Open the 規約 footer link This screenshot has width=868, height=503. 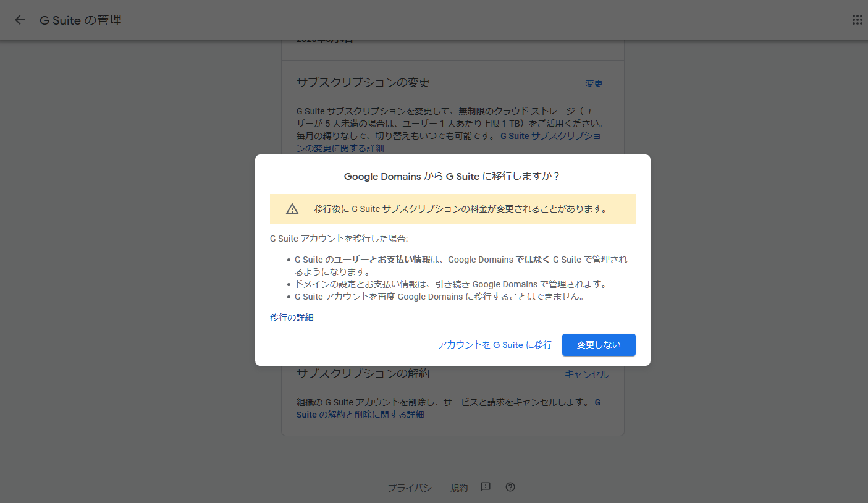[x=459, y=488]
